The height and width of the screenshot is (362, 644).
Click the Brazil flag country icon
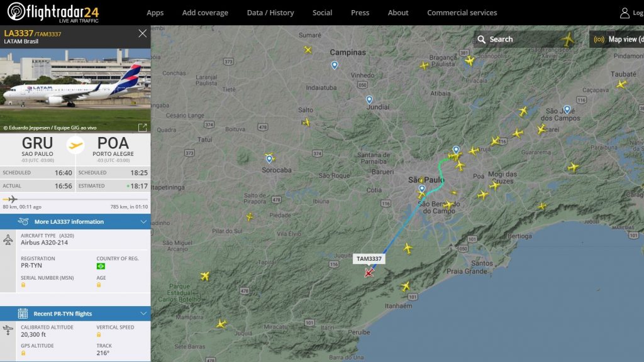[101, 266]
